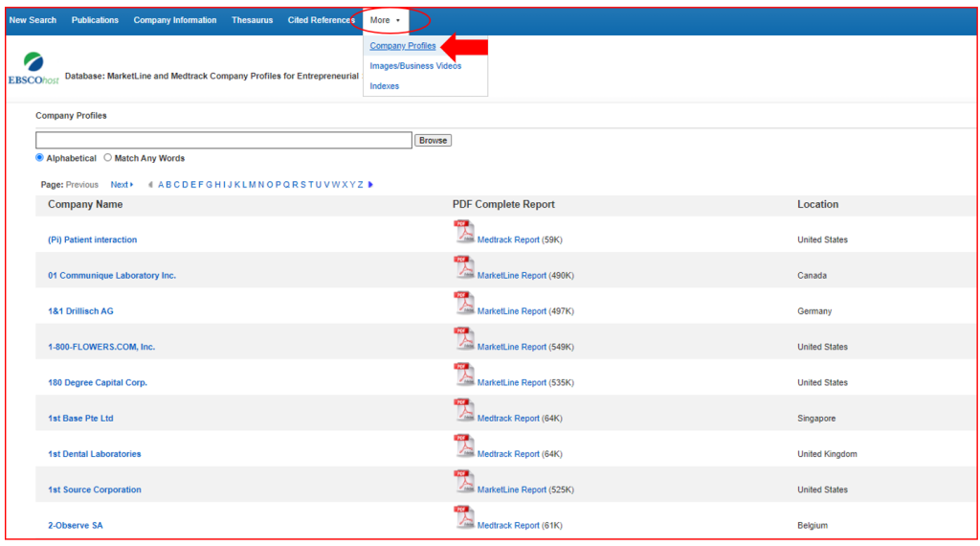The width and height of the screenshot is (980, 546).
Task: Choose Indexes from the More menu
Action: [x=385, y=86]
